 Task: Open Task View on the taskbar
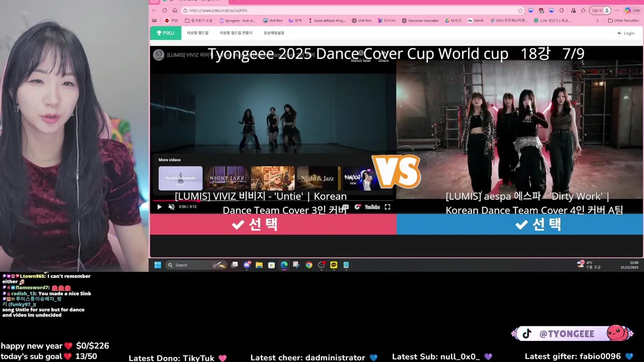(234, 265)
